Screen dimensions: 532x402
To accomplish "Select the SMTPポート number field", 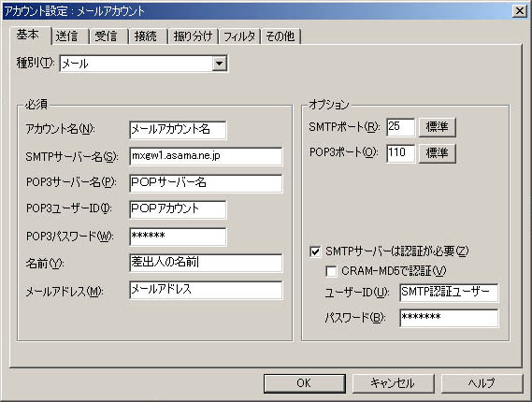I will click(400, 127).
